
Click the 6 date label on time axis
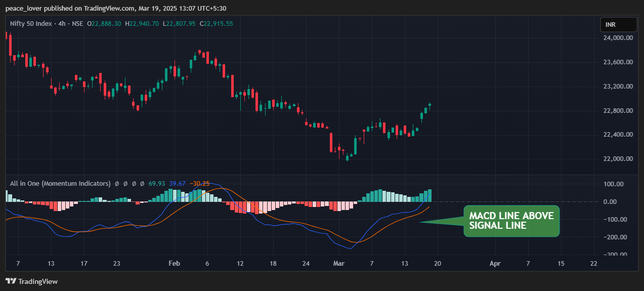(207, 264)
